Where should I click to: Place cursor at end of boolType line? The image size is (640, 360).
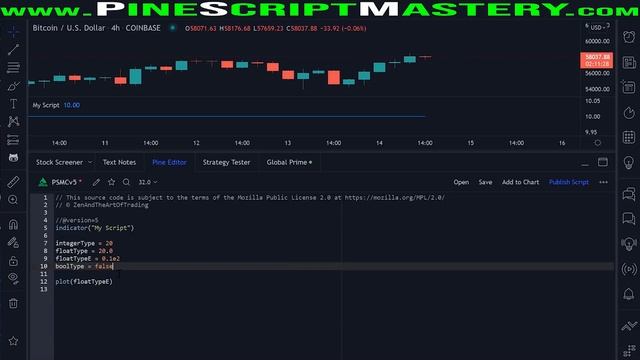(x=113, y=266)
